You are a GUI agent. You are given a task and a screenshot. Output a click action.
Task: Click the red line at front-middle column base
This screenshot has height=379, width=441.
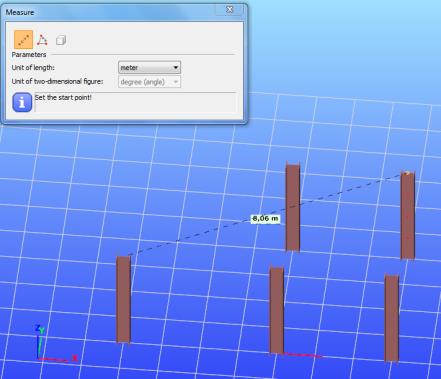pyautogui.click(x=303, y=355)
